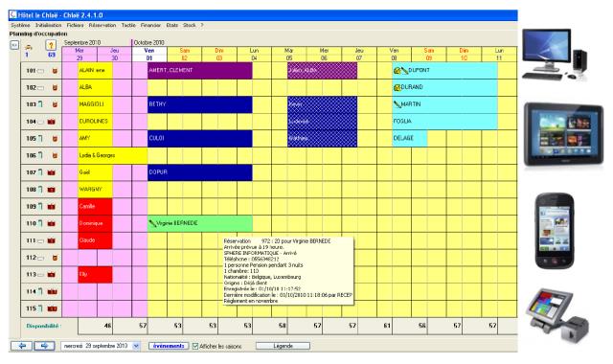Select the Ven 01 day column header
This screenshot has width=613, height=364.
point(149,54)
